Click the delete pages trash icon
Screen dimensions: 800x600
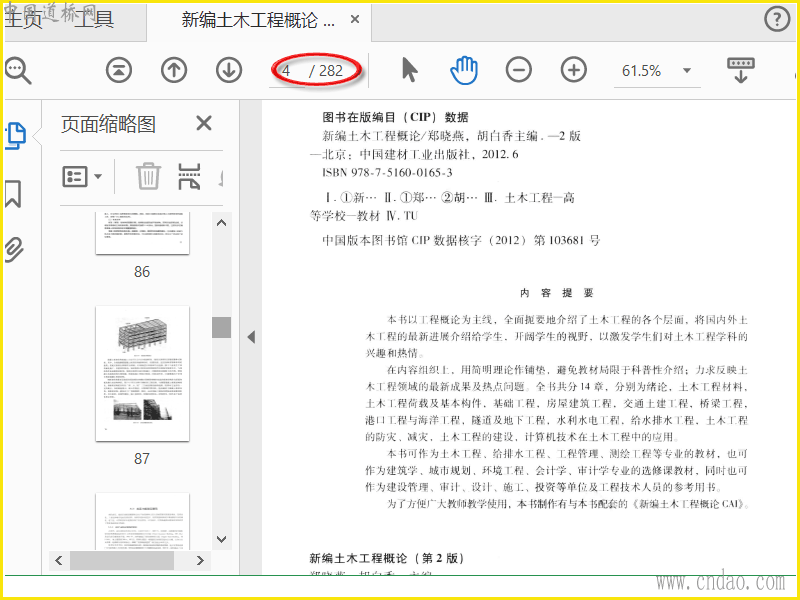[x=148, y=176]
